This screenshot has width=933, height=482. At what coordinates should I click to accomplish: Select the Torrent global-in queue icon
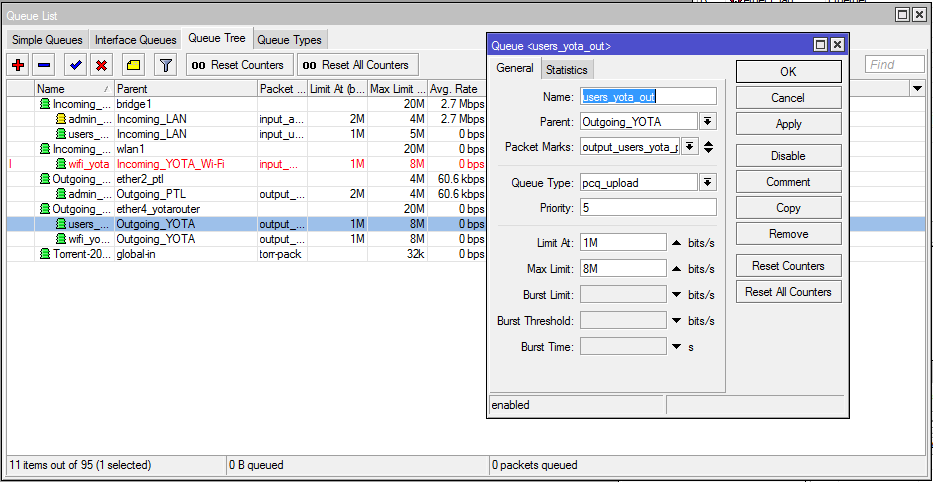pos(45,253)
